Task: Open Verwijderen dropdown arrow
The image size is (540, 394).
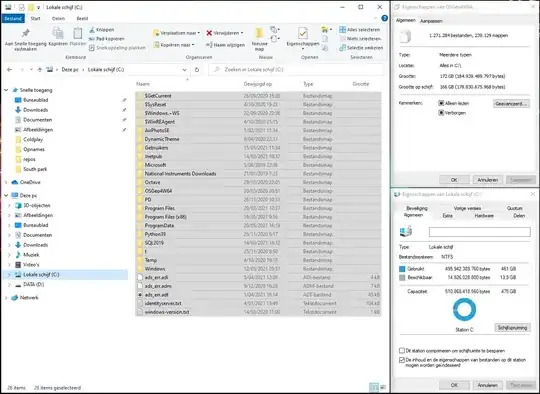Action: pyautogui.click(x=242, y=33)
